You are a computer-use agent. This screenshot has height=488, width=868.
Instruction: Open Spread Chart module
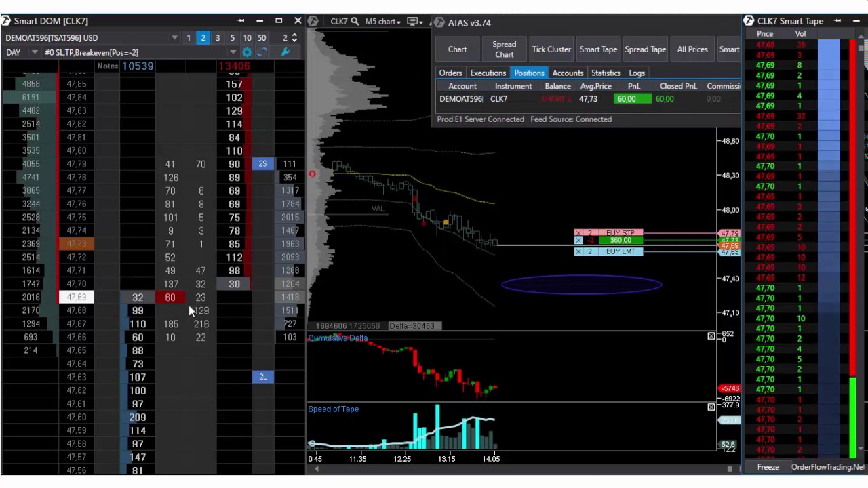504,49
